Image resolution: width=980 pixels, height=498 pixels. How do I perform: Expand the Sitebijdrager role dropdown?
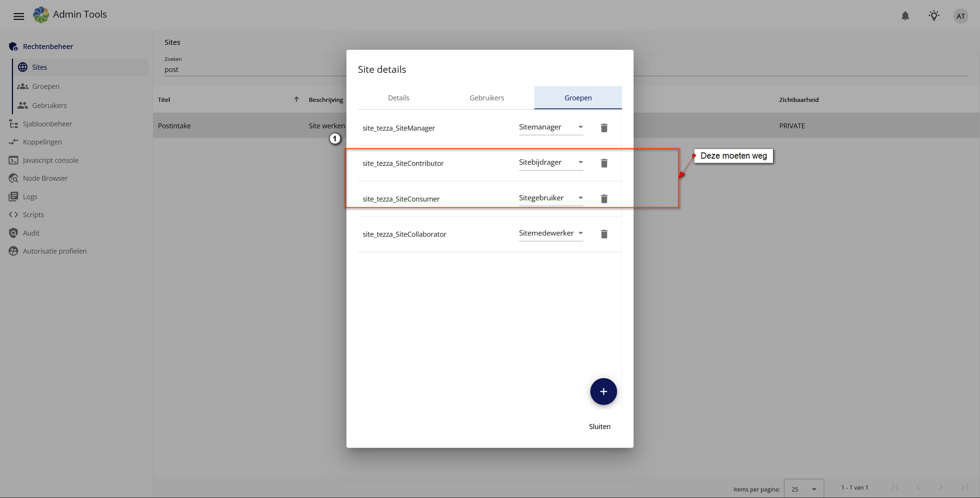coord(550,162)
